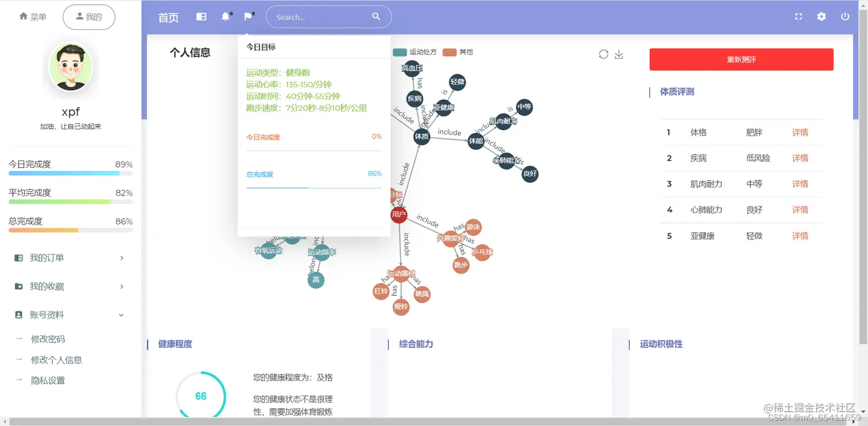868x426 pixels.
Task: Click the 今日完成度 progress bar
Action: [70, 172]
